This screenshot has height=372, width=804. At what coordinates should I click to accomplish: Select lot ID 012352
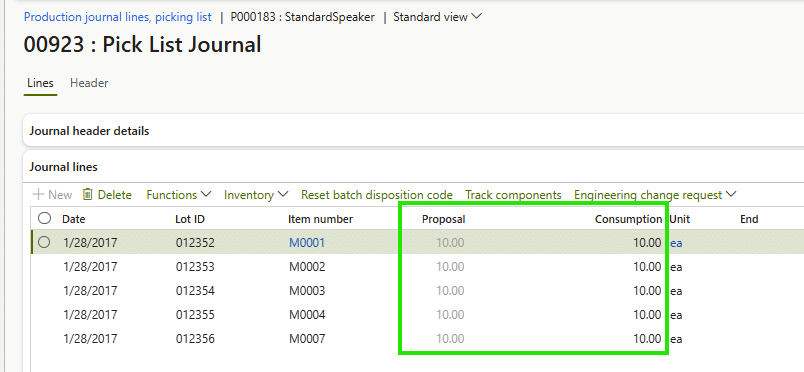coord(195,243)
